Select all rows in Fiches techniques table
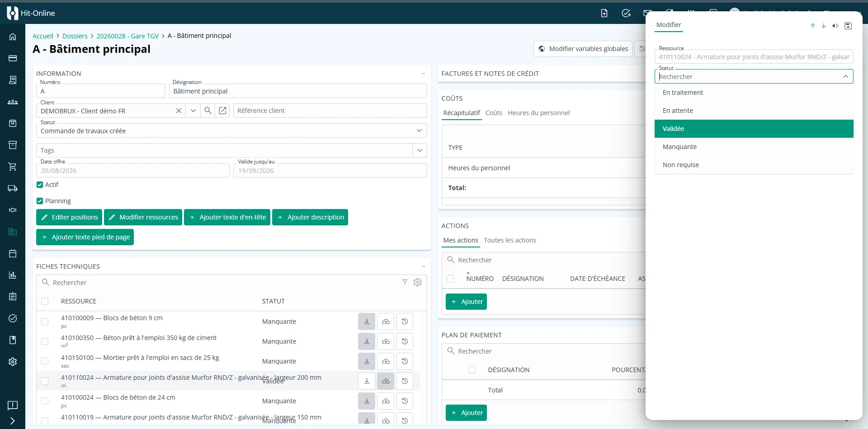This screenshot has width=868, height=429. pos(45,301)
